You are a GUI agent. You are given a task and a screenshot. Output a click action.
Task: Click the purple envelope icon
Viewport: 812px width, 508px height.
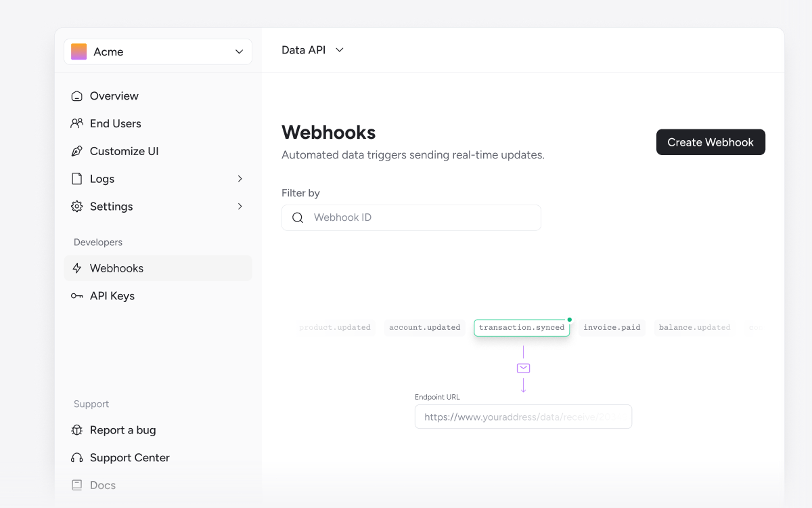click(523, 368)
